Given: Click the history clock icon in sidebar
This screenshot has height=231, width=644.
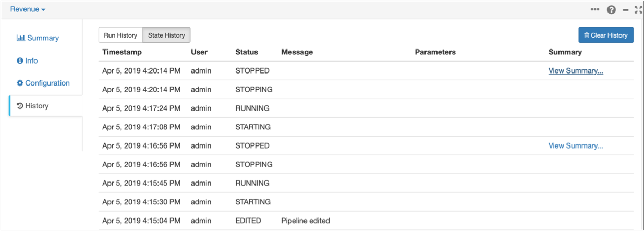Looking at the screenshot, I should pos(20,106).
